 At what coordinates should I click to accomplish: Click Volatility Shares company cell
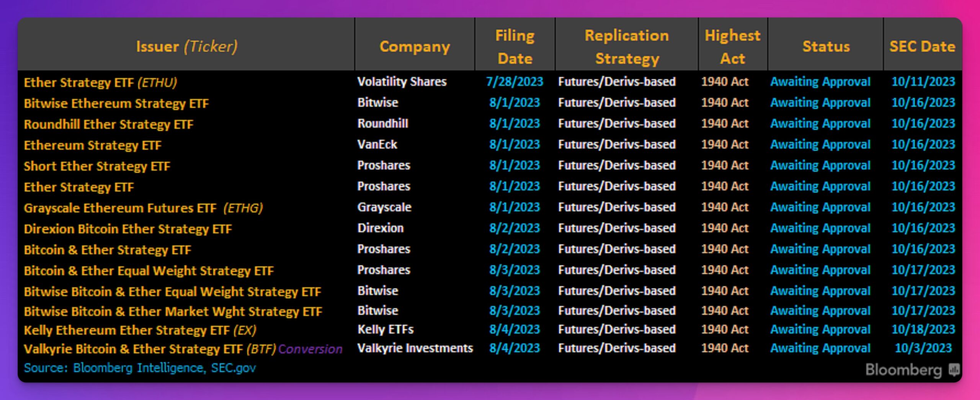[402, 82]
